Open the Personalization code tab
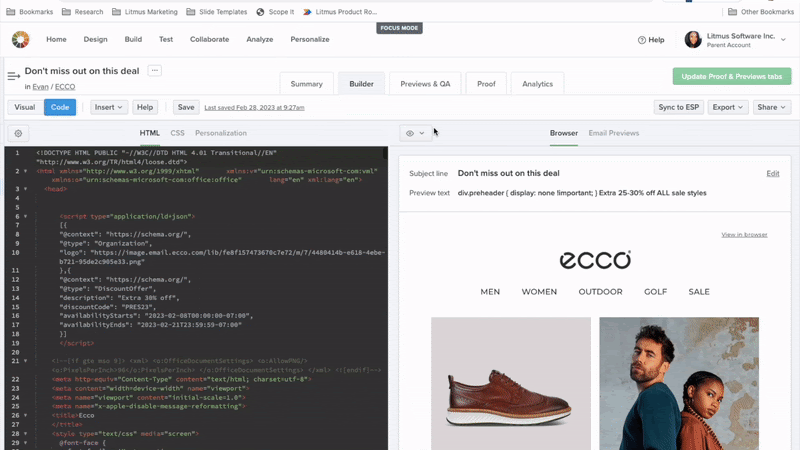 coord(221,133)
